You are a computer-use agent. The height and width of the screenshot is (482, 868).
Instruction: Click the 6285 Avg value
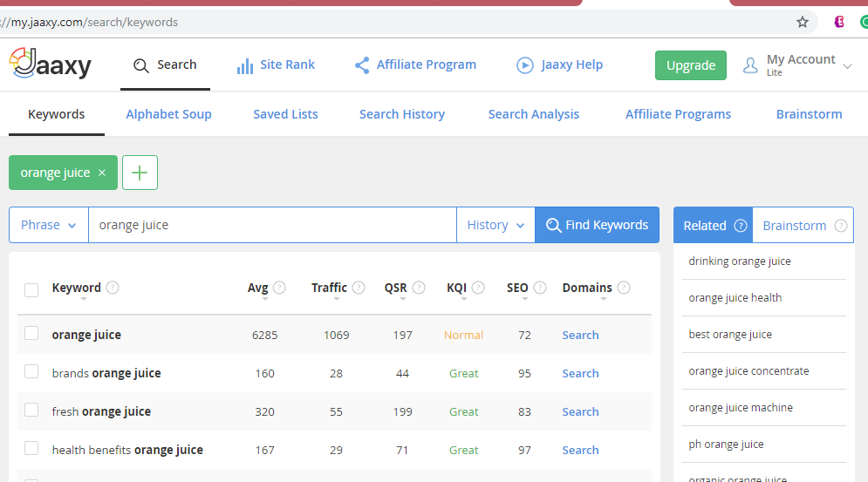(264, 336)
